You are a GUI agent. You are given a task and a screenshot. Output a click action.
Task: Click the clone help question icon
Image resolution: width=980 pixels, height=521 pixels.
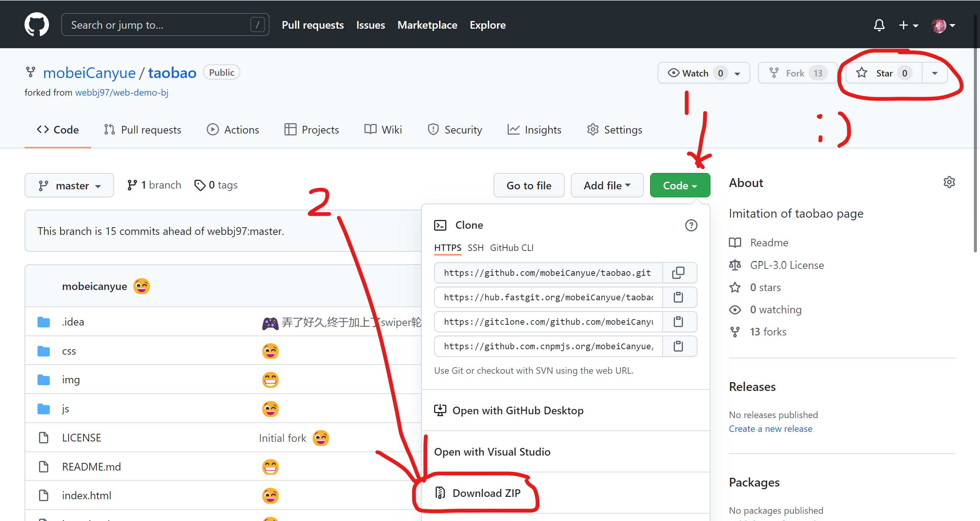[691, 225]
